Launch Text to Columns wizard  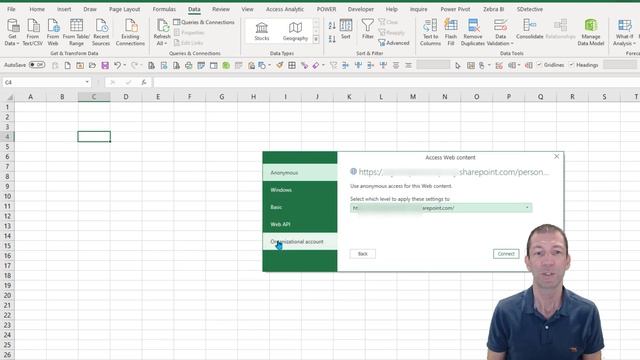click(x=430, y=32)
